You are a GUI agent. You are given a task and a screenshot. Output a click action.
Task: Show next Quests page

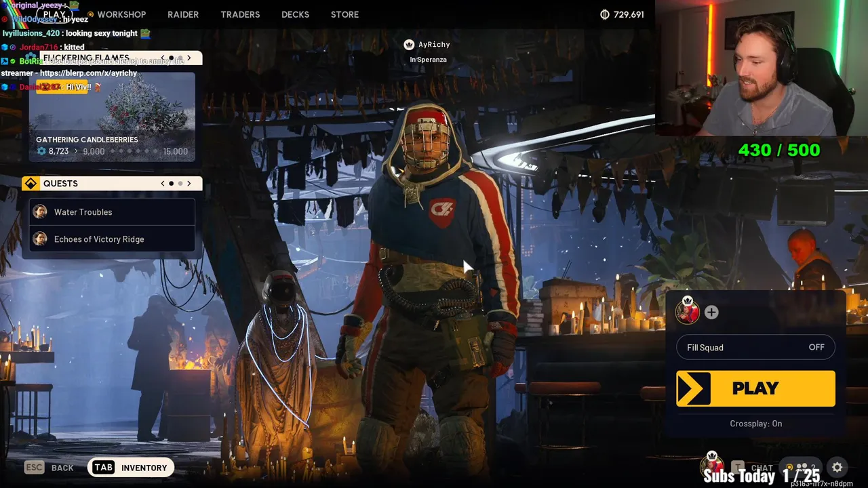189,184
